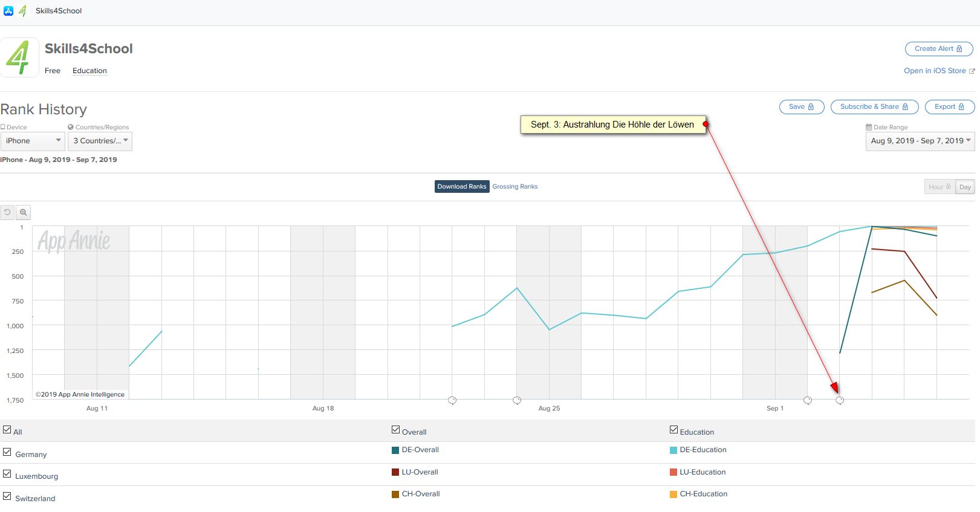Click the Skills4School green app icon
The image size is (980, 512).
(x=19, y=57)
